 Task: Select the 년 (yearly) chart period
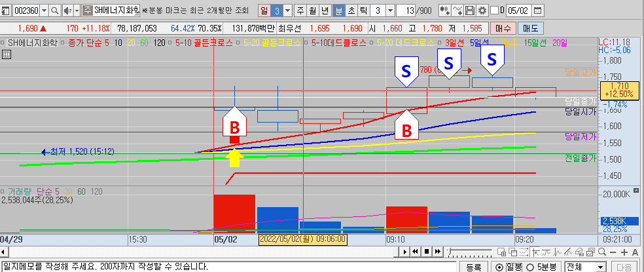tap(325, 10)
